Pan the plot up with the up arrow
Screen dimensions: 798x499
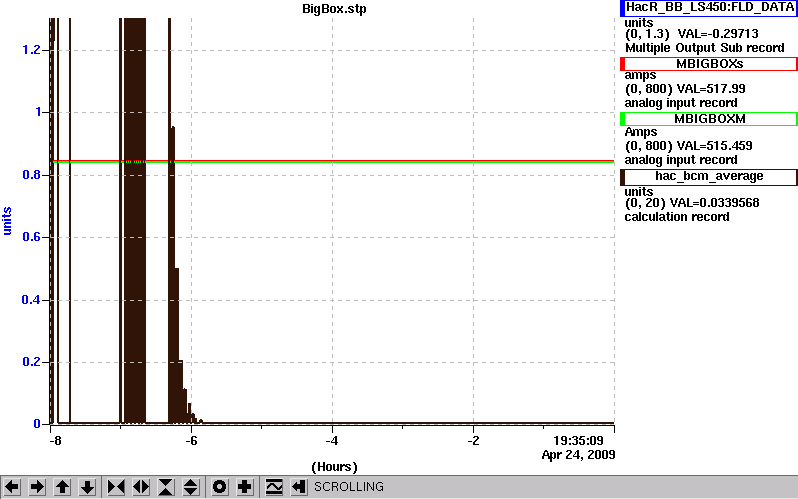[x=62, y=487]
